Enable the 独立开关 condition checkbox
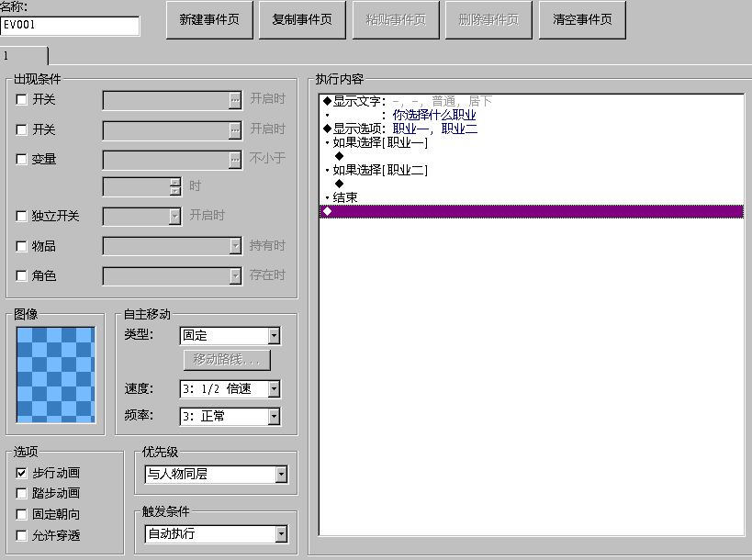Viewport: 752px width, 560px height. pyautogui.click(x=22, y=217)
